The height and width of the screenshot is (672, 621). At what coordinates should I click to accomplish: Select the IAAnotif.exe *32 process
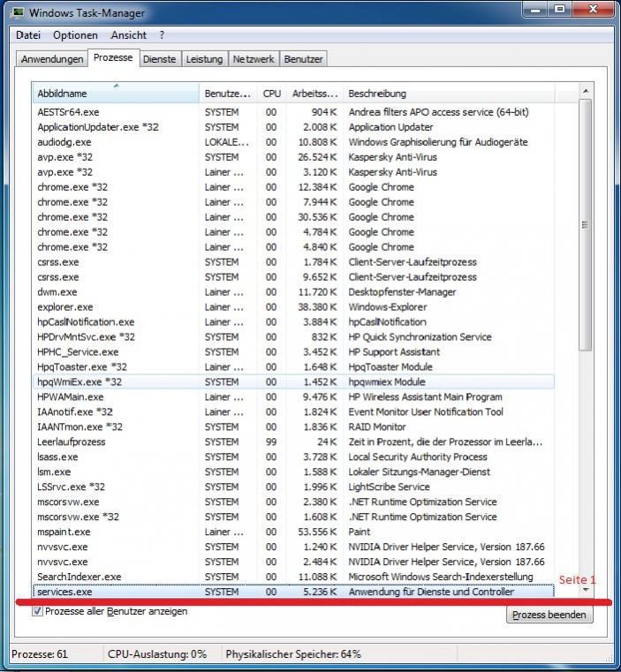click(x=293, y=412)
